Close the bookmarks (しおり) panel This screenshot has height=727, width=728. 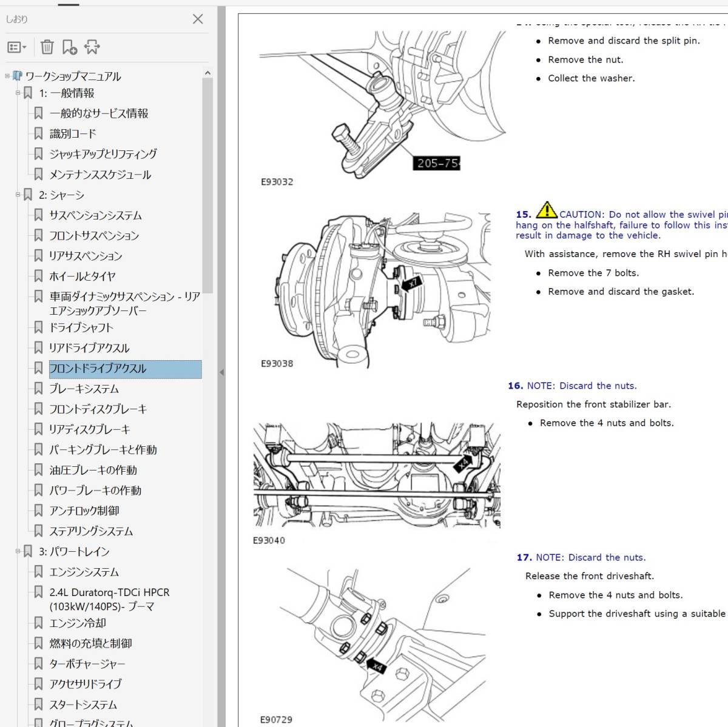pyautogui.click(x=198, y=19)
